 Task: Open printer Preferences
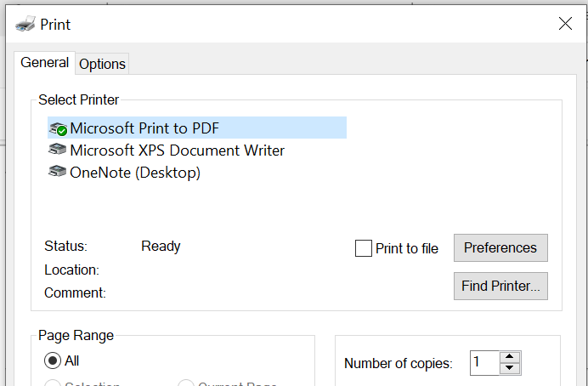500,247
